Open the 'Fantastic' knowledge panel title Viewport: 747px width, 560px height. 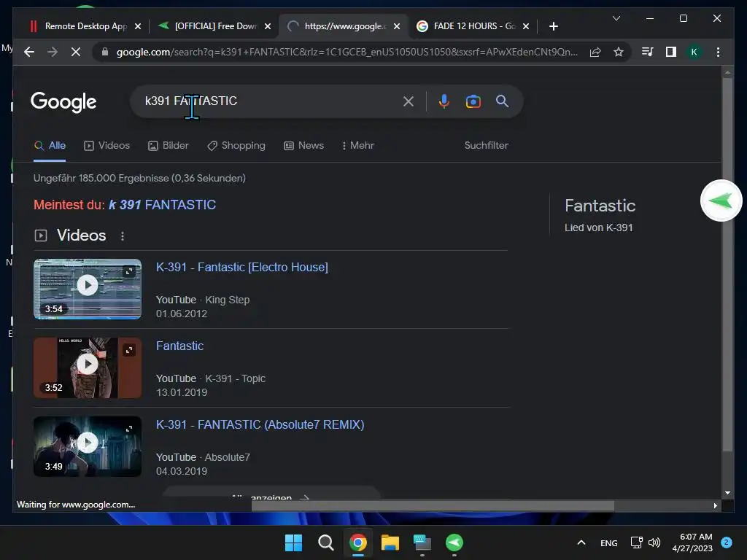[x=600, y=206]
